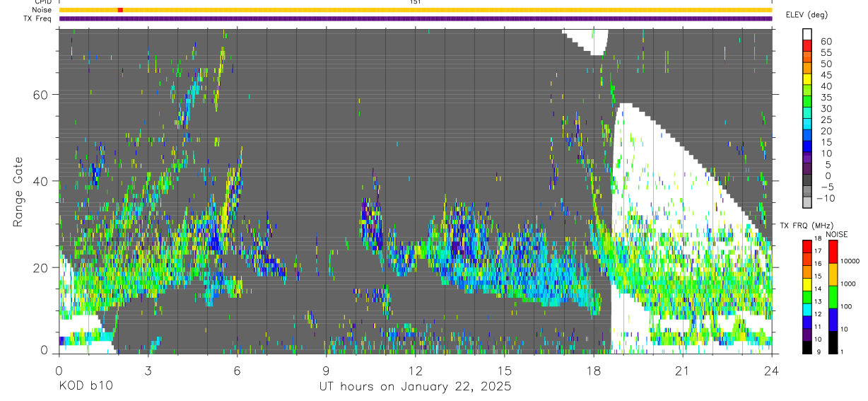Pick the red segment of the ELEV colorbar
This screenshot has width=868, height=401.
point(807,47)
